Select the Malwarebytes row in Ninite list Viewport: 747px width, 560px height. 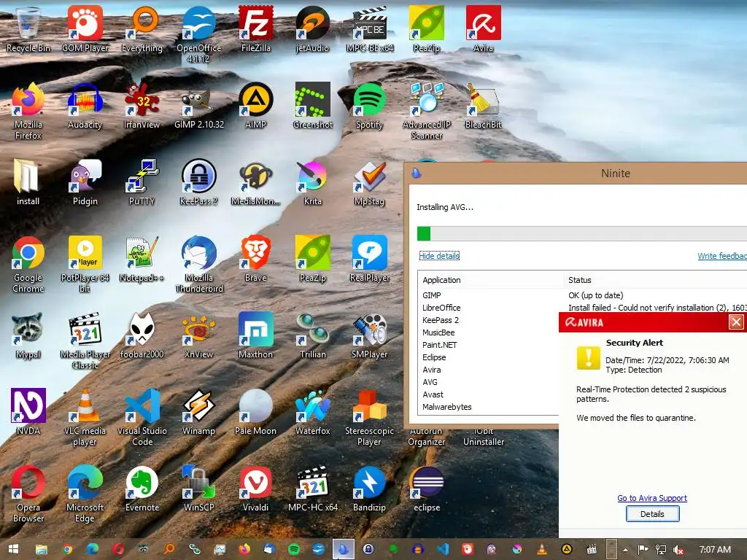click(x=489, y=407)
